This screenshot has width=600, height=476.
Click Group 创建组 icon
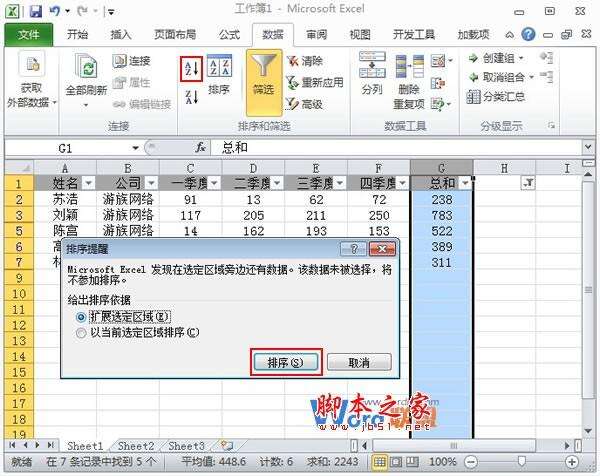click(x=473, y=58)
